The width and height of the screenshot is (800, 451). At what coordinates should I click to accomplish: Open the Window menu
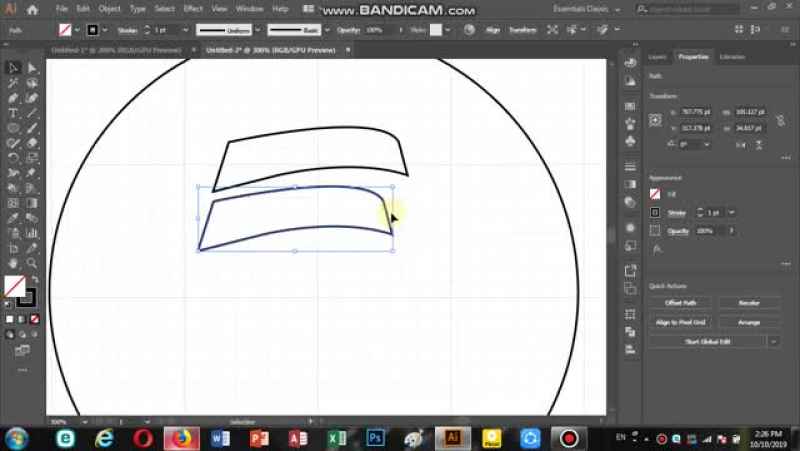point(249,9)
